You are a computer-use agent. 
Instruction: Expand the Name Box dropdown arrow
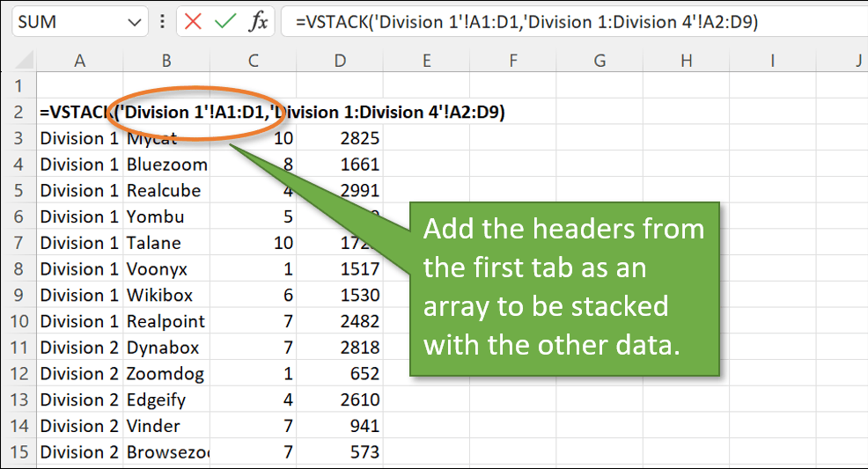(x=133, y=22)
